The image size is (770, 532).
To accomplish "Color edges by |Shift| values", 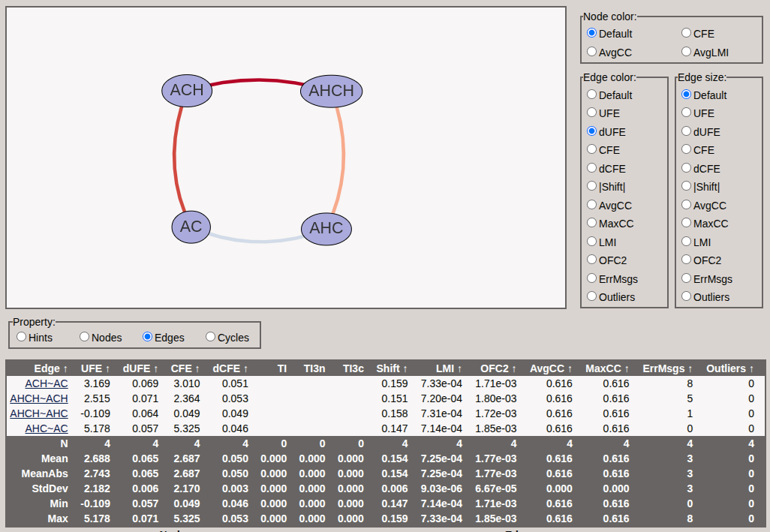I will pyautogui.click(x=591, y=186).
